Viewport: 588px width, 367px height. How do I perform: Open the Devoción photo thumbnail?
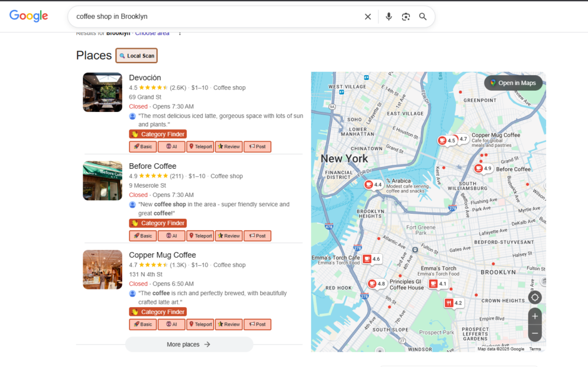point(102,92)
